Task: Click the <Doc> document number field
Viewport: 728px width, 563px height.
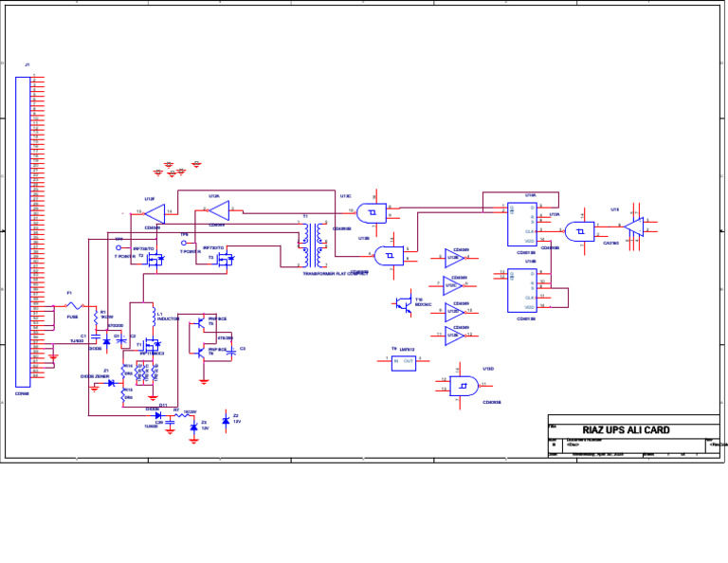Action: tap(572, 445)
